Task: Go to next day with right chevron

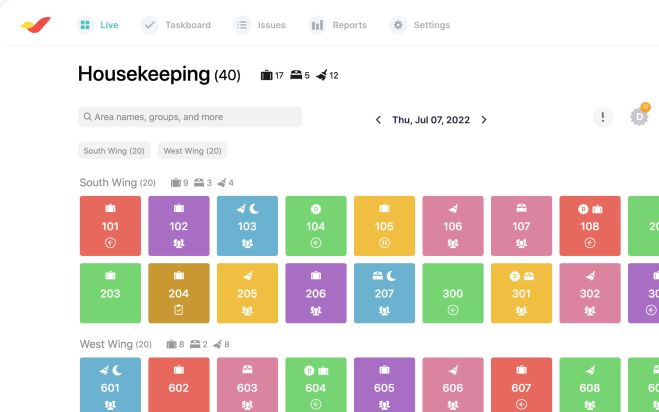Action: click(x=484, y=120)
